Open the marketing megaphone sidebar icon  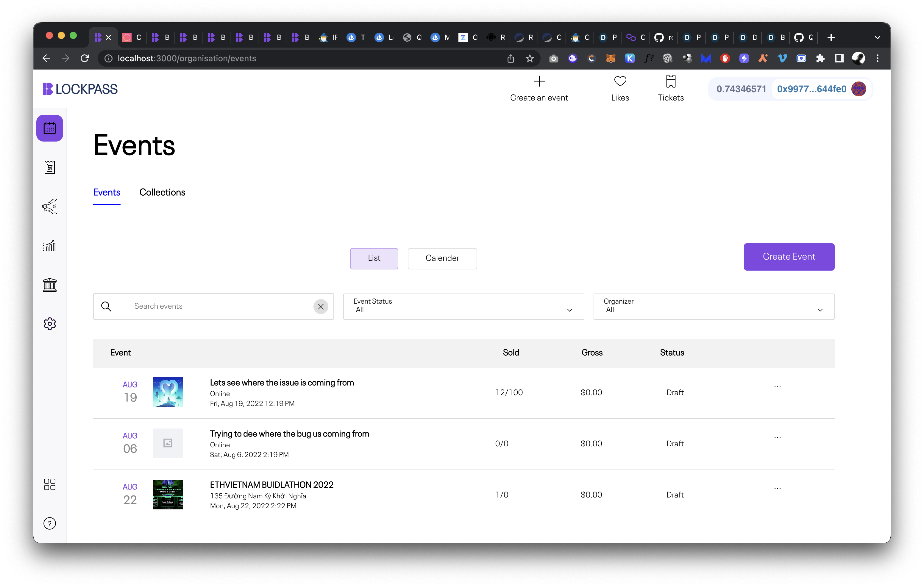[x=49, y=207]
